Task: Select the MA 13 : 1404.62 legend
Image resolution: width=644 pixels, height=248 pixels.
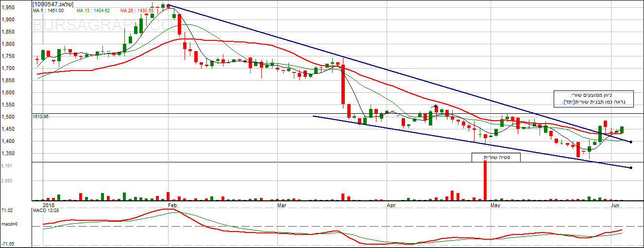Action: coord(93,10)
